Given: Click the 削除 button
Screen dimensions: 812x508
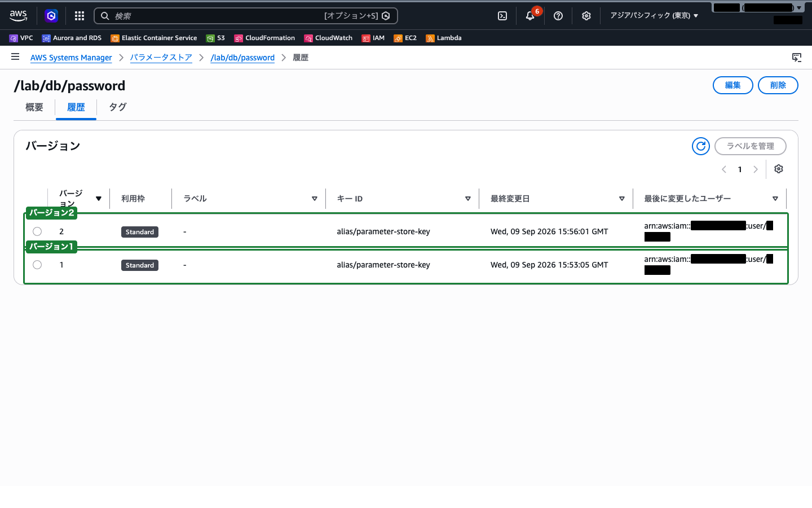Looking at the screenshot, I should point(778,85).
